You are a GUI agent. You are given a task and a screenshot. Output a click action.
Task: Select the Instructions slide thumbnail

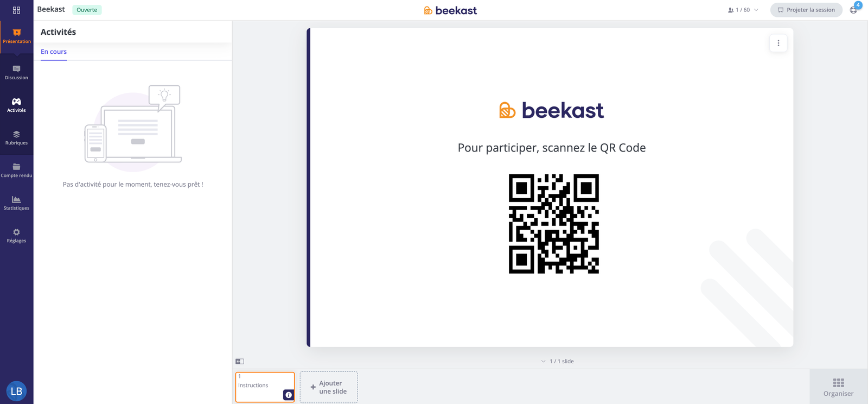click(265, 387)
